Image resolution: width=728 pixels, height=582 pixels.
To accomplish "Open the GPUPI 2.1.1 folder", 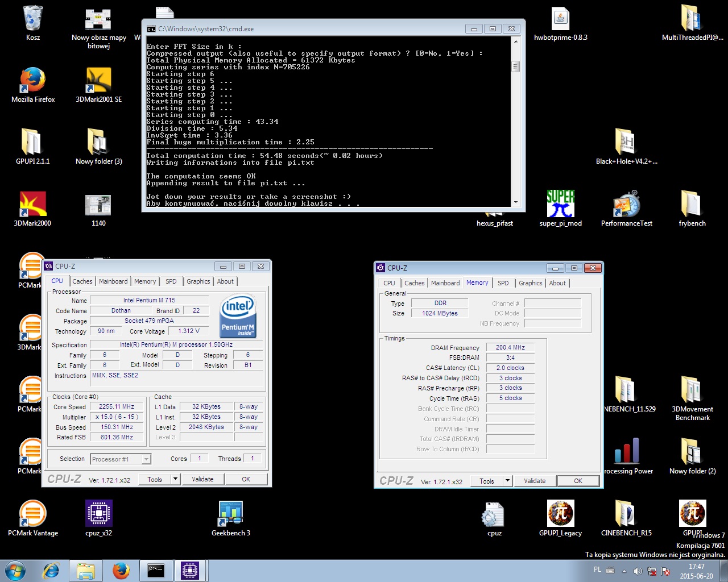I will tap(33, 147).
